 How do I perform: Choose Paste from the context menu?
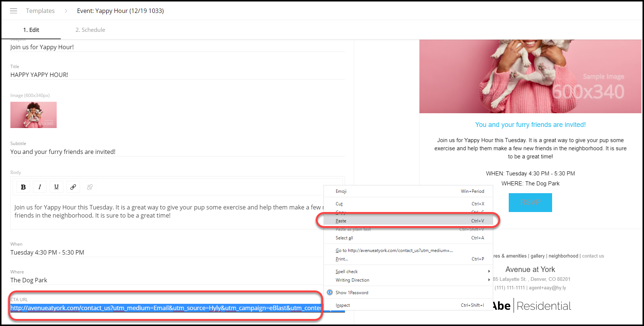coord(408,221)
